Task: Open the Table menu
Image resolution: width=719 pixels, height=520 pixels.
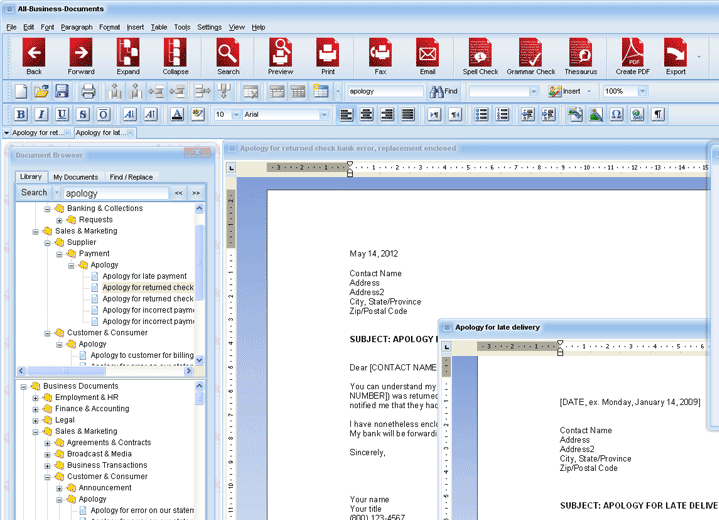Action: (x=159, y=27)
